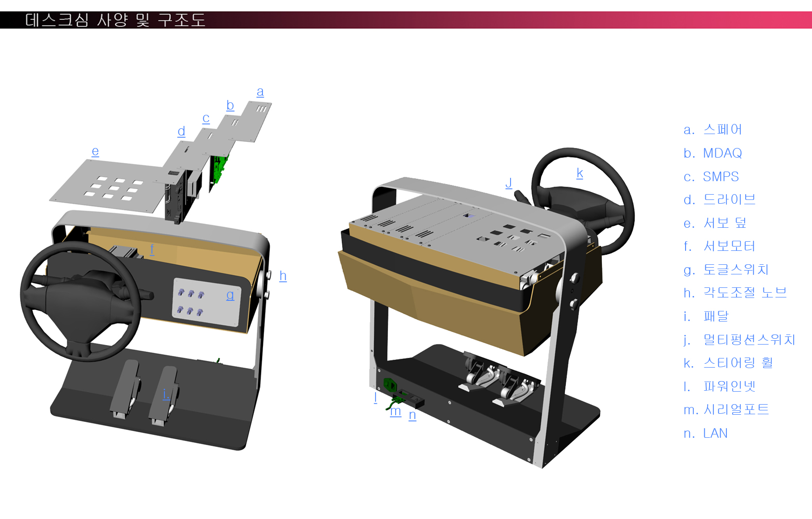The image size is (812, 519).
Task: Click the 'J' label near the multifunction switch
Action: (x=509, y=183)
